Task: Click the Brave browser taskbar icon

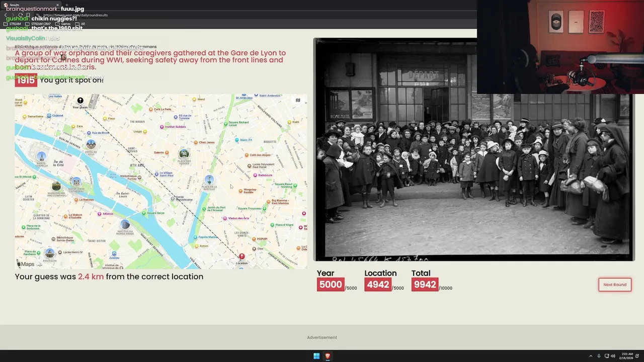Action: (x=328, y=356)
